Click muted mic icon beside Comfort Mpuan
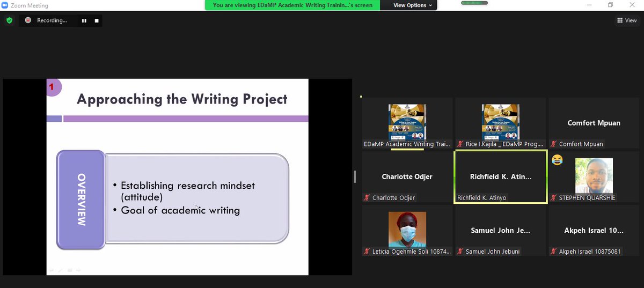Viewport: 644px width, 288px height. 554,144
